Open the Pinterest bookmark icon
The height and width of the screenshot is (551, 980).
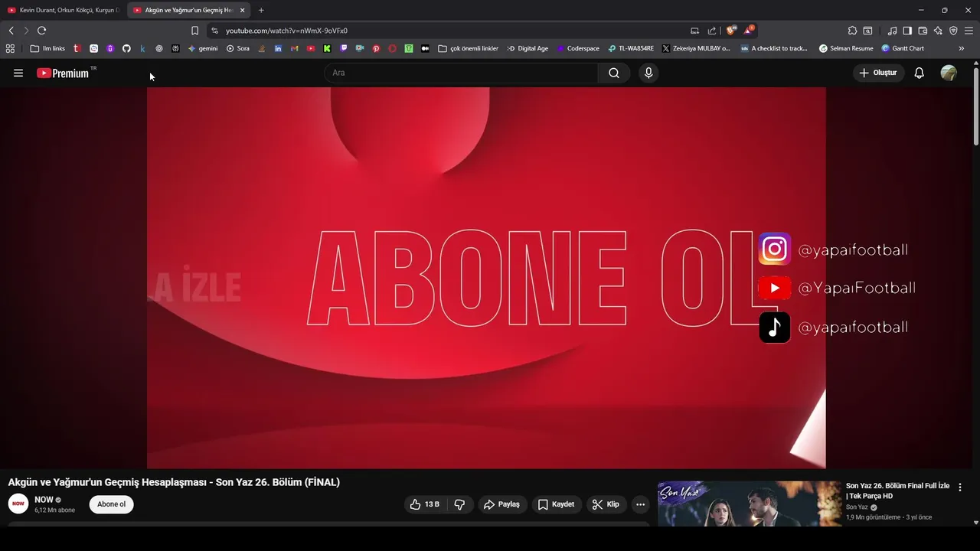(x=376, y=48)
